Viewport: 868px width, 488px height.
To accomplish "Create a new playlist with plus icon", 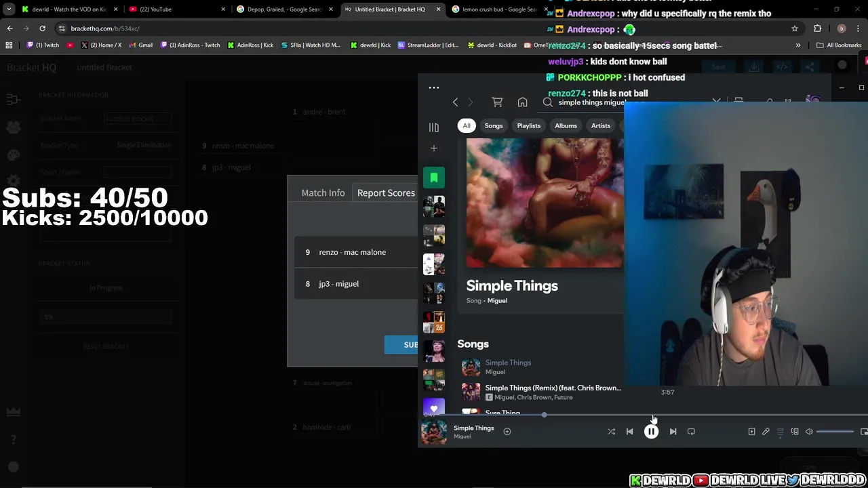I will [434, 148].
